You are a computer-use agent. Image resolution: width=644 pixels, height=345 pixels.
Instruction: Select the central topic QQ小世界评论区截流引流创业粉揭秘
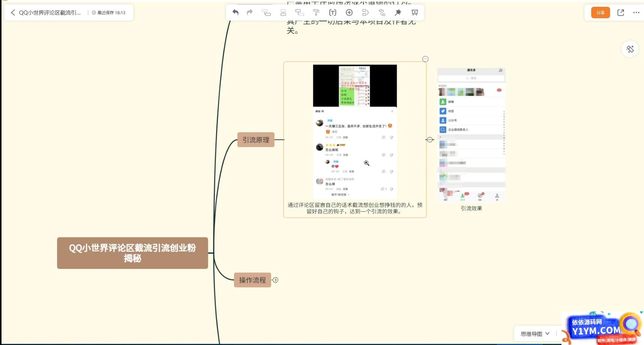coord(132,253)
